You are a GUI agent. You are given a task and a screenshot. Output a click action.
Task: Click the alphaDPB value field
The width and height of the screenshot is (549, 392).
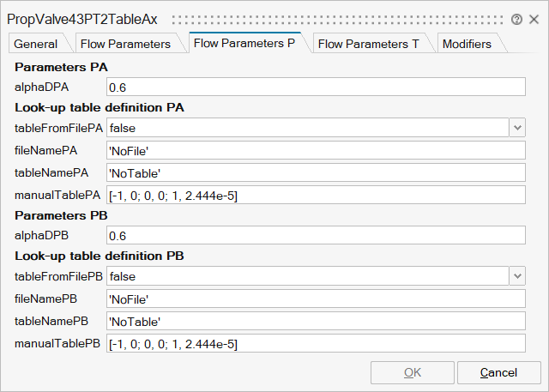coord(315,236)
